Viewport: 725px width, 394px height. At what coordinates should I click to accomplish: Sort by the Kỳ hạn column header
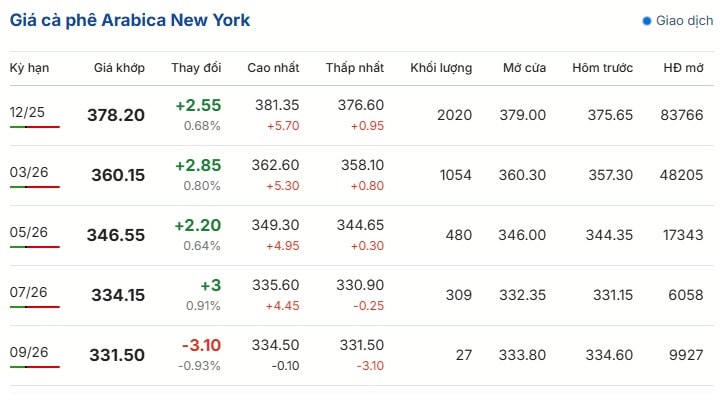tap(29, 68)
